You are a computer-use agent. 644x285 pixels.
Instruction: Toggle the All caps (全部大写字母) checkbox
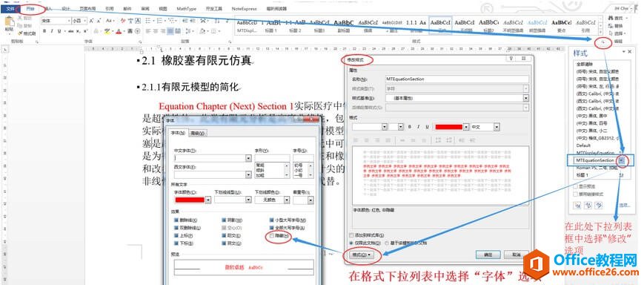(x=271, y=228)
